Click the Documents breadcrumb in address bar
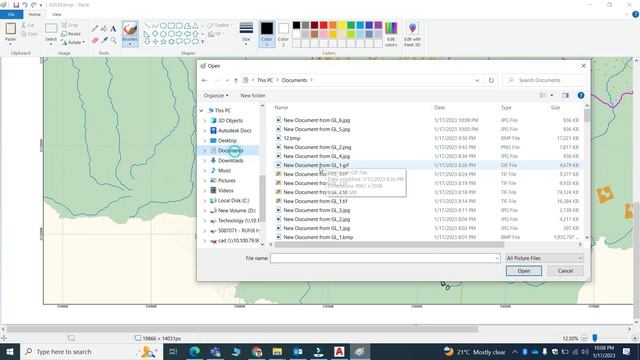 coord(294,80)
